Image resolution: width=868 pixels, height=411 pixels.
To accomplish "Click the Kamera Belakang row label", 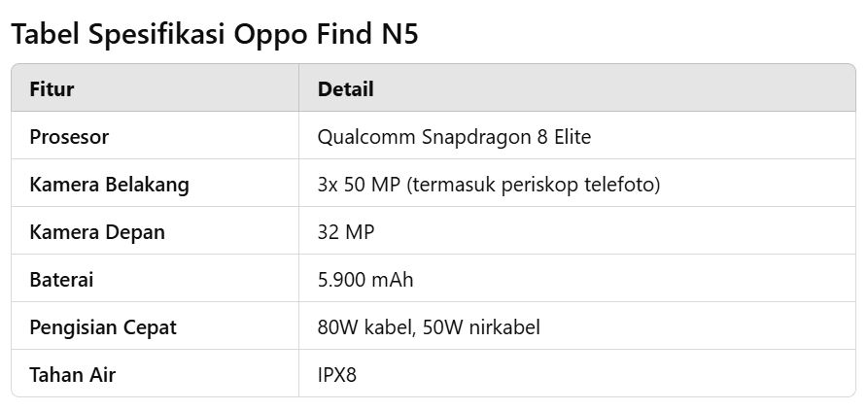I will tap(109, 185).
